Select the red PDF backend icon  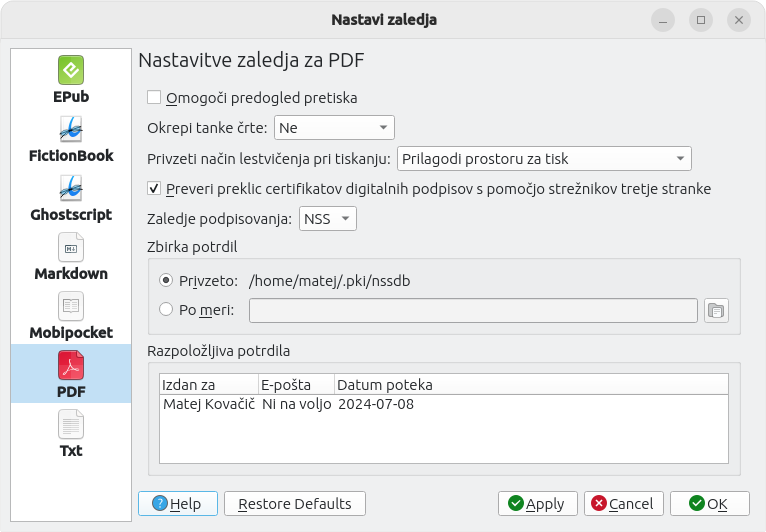pyautogui.click(x=71, y=365)
